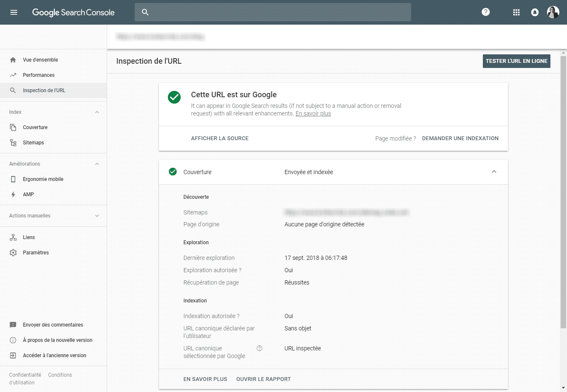The height and width of the screenshot is (392, 567).
Task: Focus the URL inspection search field
Action: [273, 12]
